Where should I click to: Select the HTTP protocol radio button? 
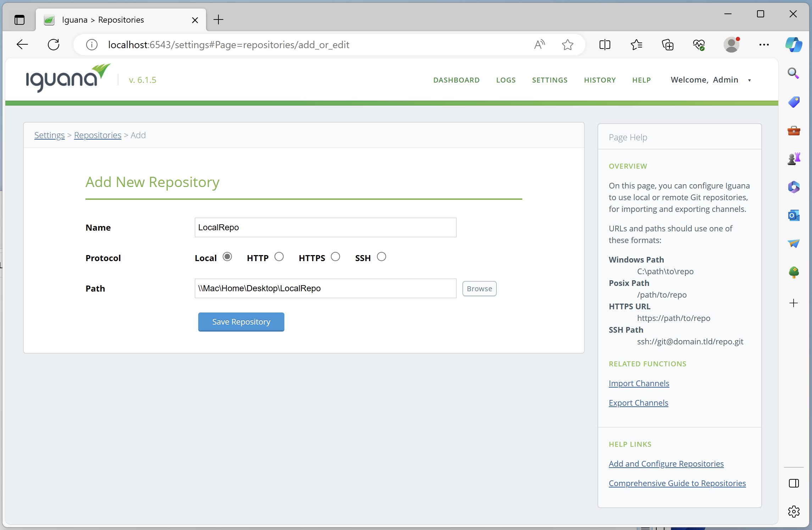click(x=279, y=257)
